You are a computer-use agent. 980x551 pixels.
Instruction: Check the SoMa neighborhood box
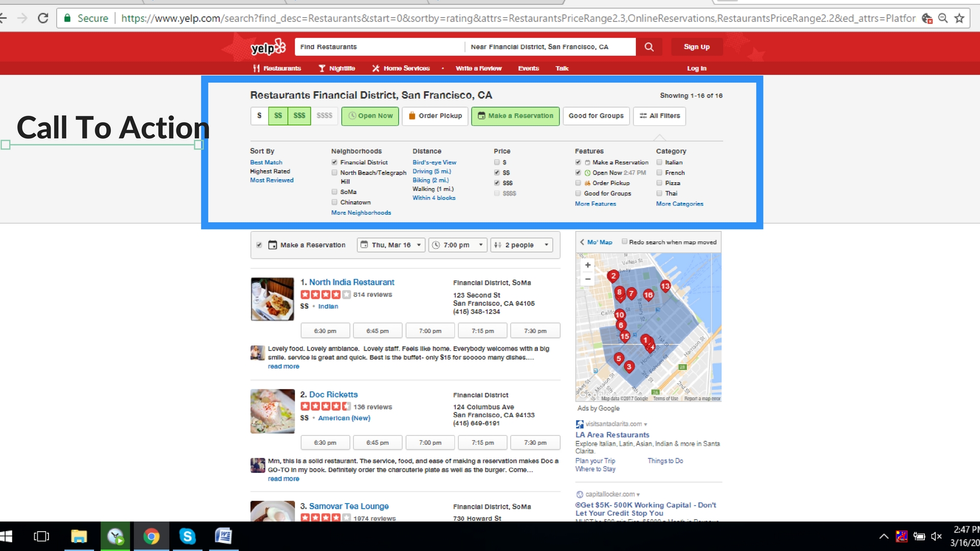tap(334, 192)
